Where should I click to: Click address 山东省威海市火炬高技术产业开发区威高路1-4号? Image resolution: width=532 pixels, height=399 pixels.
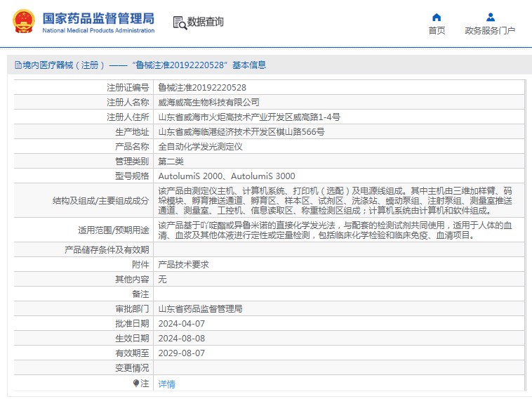249,117
